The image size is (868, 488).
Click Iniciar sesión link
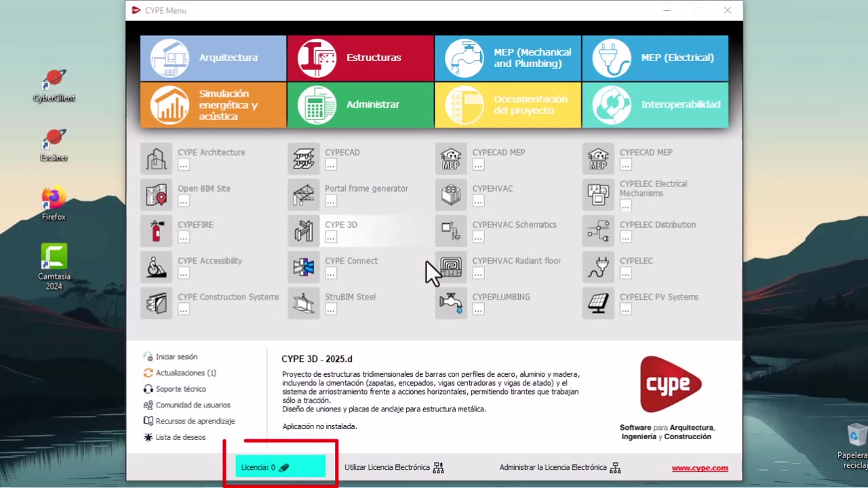tap(171, 357)
